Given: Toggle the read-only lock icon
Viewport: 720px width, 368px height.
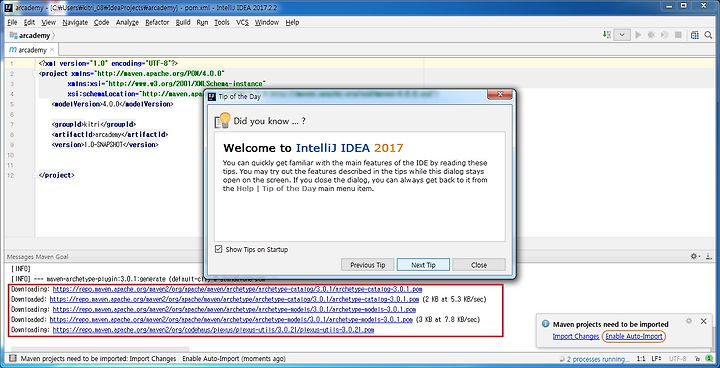Looking at the screenshot, I should pos(697,359).
